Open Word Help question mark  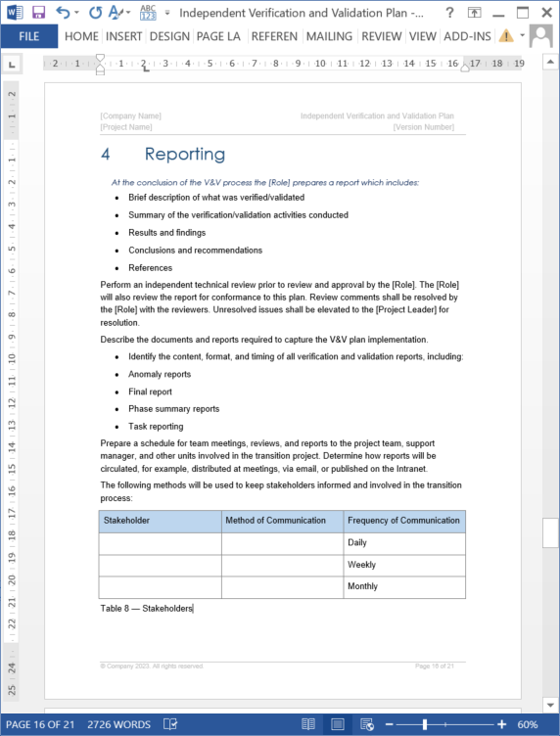[449, 13]
